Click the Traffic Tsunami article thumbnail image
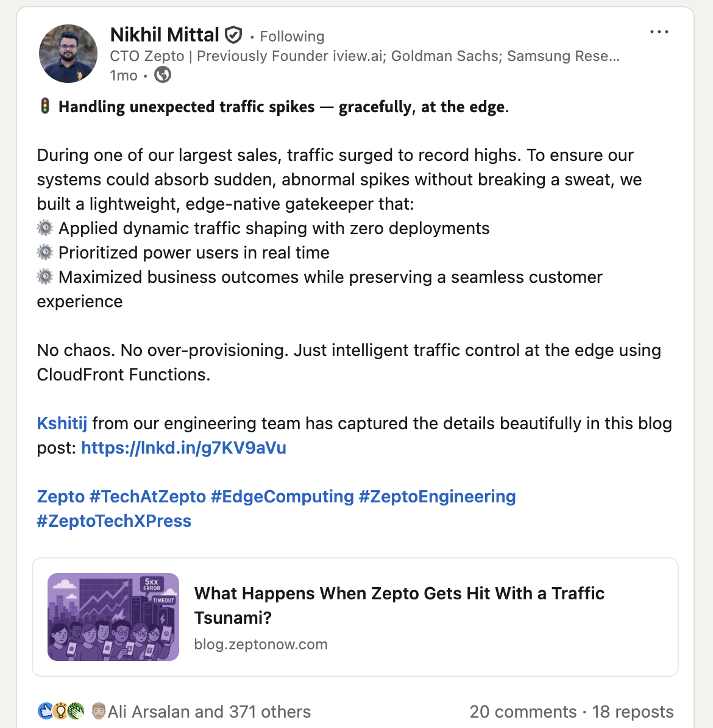Screen dimensions: 713x728 click(x=113, y=616)
